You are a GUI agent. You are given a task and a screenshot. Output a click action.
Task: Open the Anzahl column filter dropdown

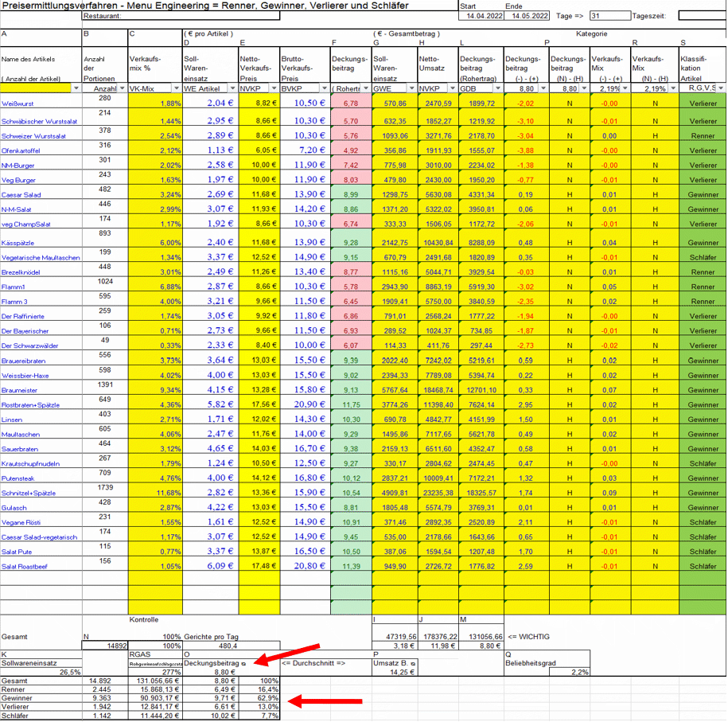[x=123, y=88]
